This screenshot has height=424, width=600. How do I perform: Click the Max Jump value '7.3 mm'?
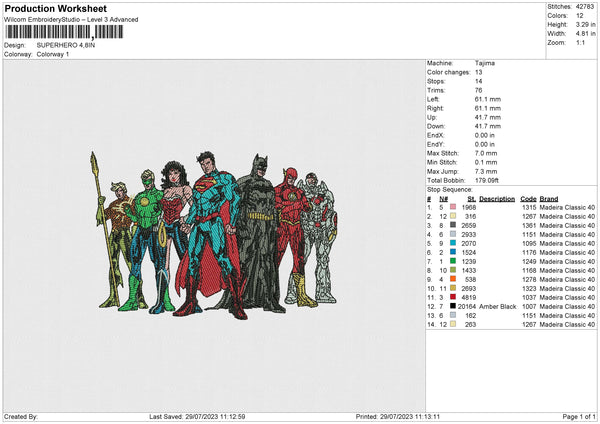coord(486,171)
